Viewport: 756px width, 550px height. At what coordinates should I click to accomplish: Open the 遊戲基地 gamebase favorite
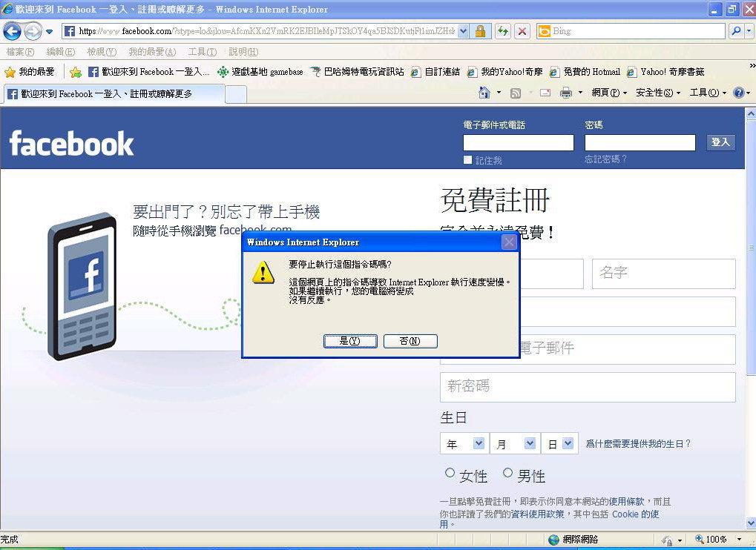tap(260, 72)
